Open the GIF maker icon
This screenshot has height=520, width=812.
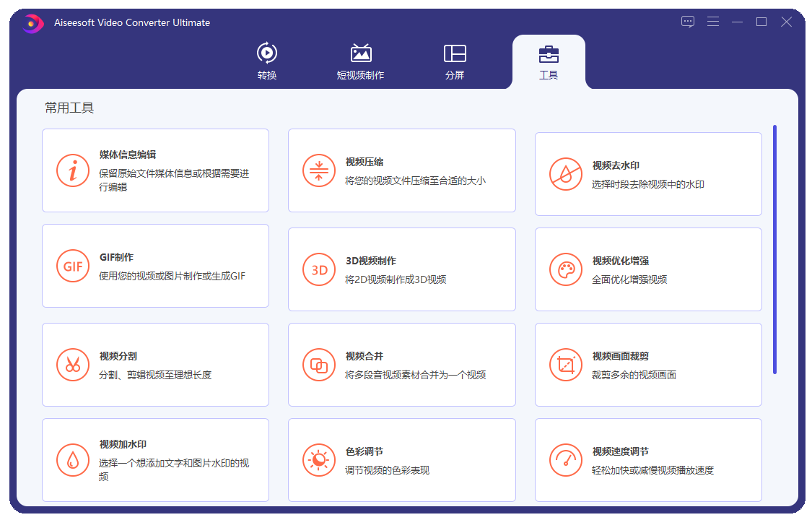click(x=73, y=266)
